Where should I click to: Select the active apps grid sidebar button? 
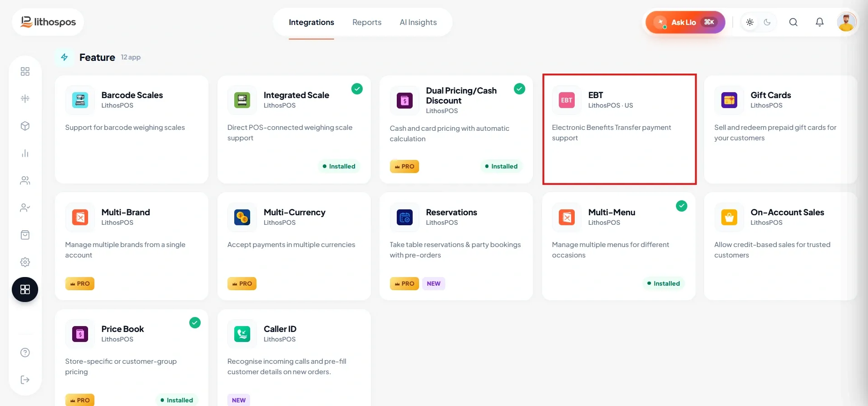coord(25,290)
